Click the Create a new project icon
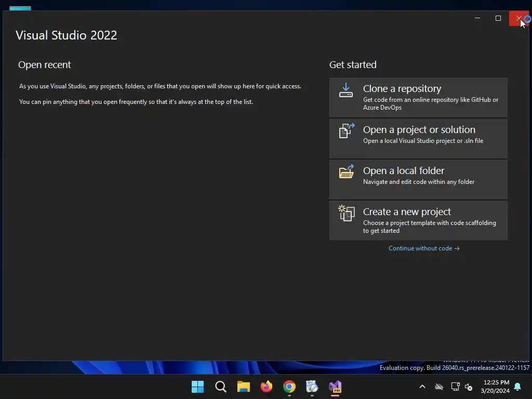532x399 pixels. coord(347,213)
